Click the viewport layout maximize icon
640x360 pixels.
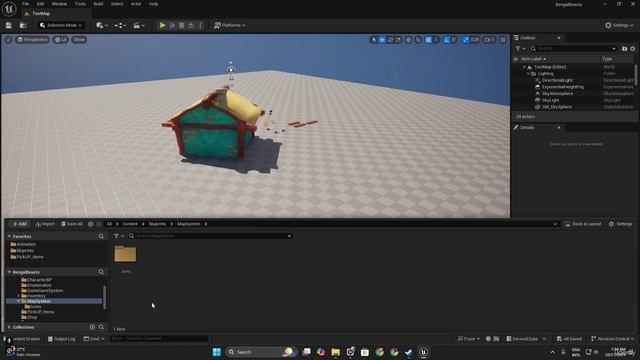coord(503,40)
